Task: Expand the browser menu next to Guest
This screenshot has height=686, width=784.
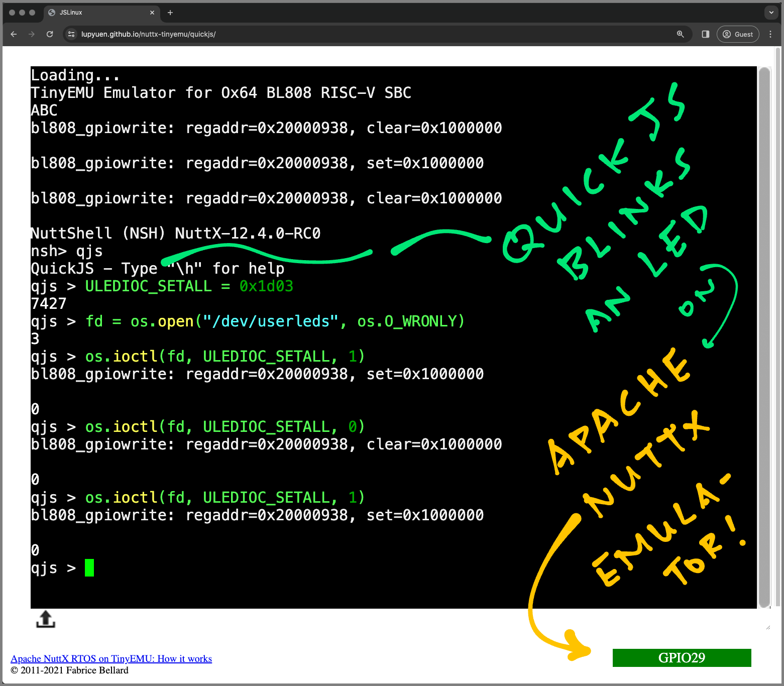Action: [770, 34]
